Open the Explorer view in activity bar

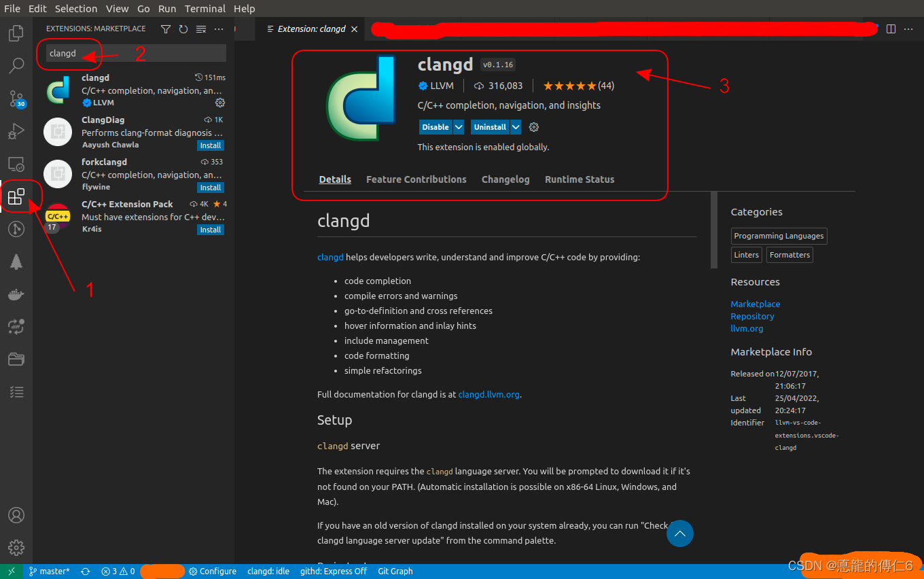click(x=16, y=33)
